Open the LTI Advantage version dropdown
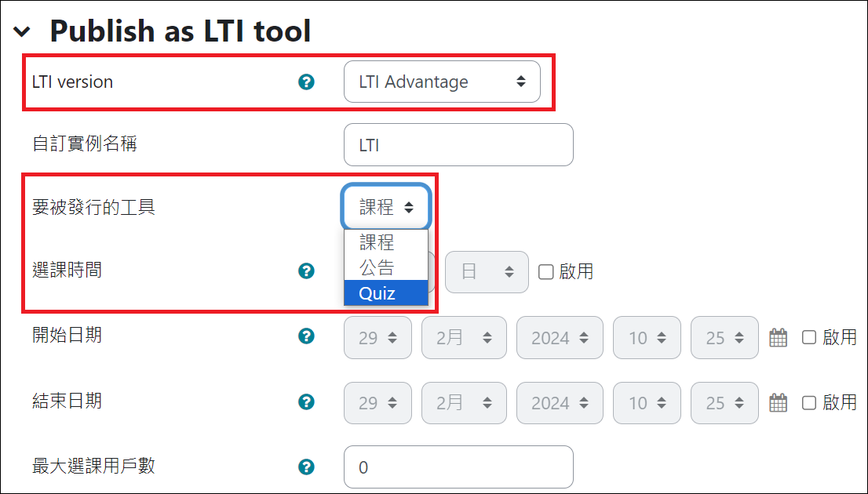Screen dimensions: 868x494 click(442, 82)
